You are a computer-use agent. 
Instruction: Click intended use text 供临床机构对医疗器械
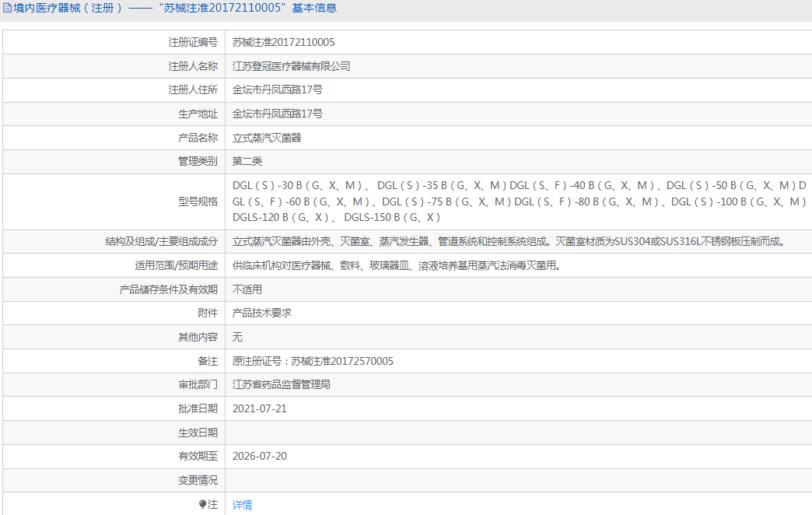coord(397,265)
